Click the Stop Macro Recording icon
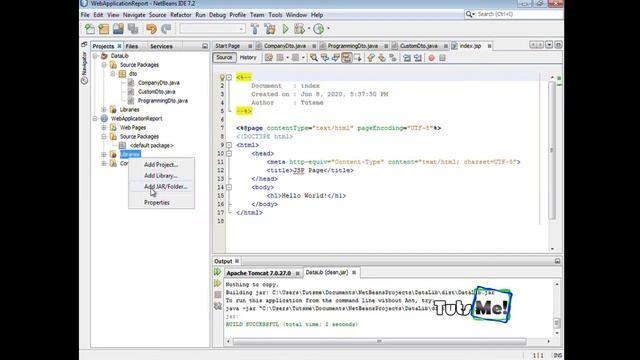Image resolution: width=640 pixels, height=360 pixels. [442, 58]
